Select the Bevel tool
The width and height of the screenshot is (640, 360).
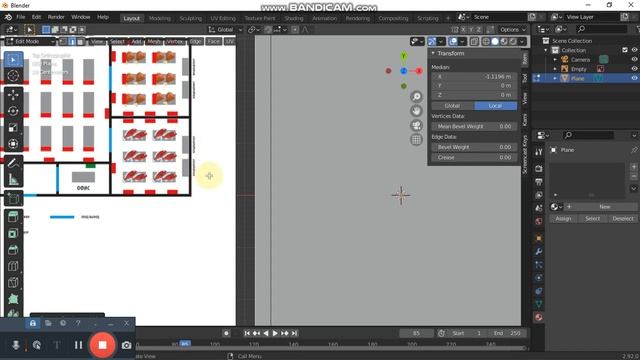pos(13,250)
